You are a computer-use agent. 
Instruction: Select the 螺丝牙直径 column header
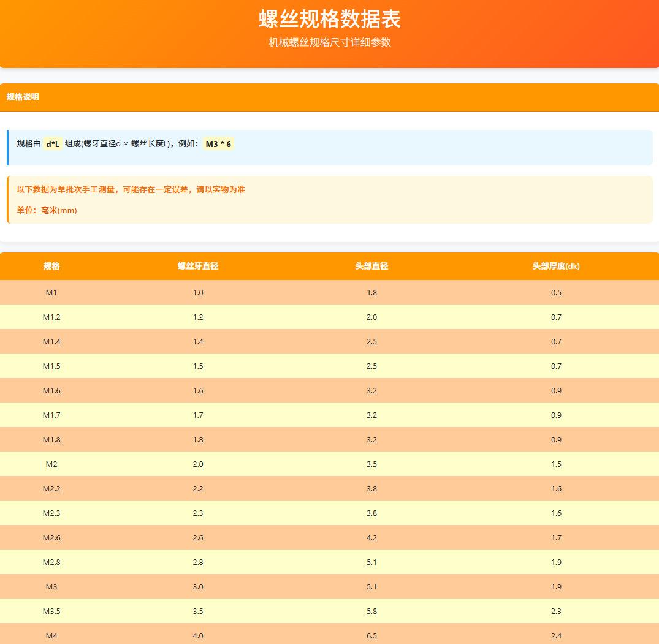pos(198,266)
